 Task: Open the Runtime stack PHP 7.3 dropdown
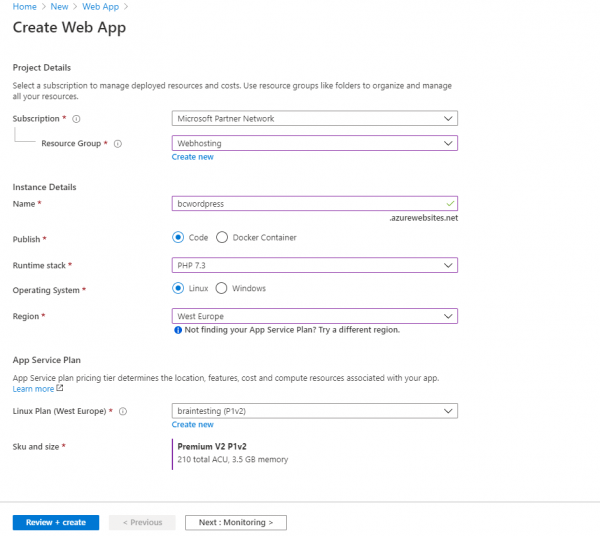point(314,265)
